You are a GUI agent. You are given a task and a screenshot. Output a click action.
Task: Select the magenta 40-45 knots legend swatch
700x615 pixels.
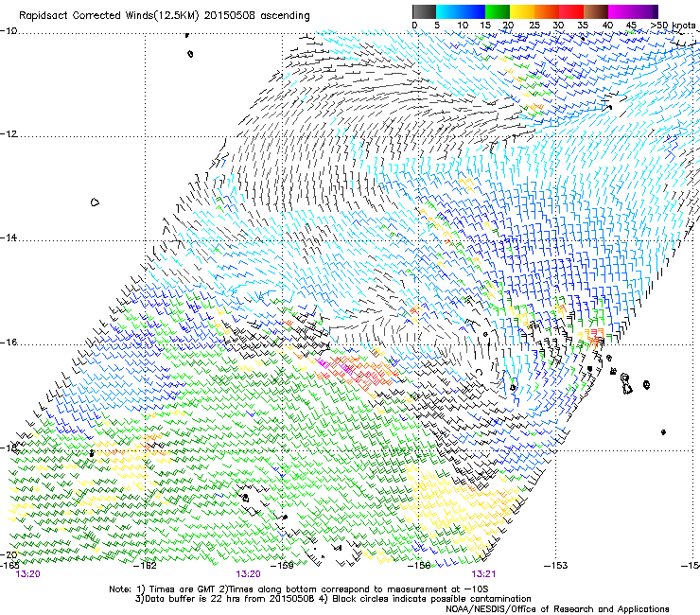621,11
